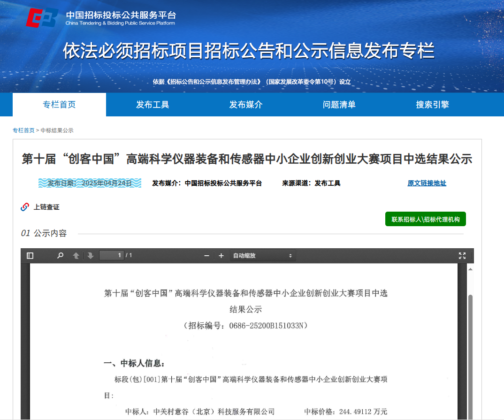Click the platform logo at top left

pos(42,18)
